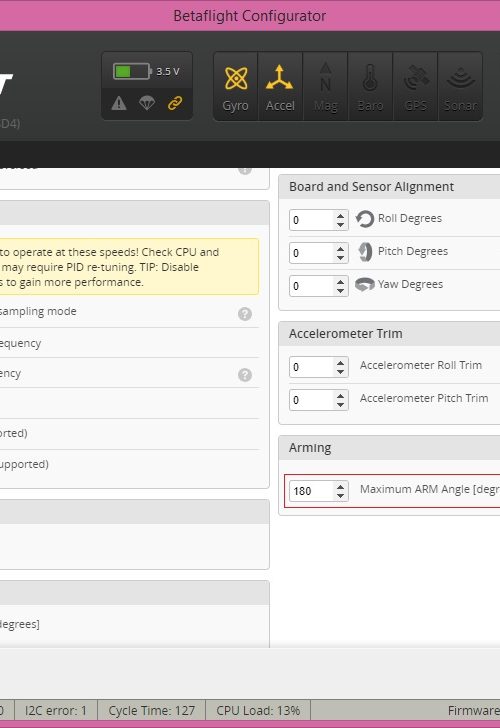Viewport: 500px width, 728px height.
Task: Click the 'Firmware' status bar text
Action: point(474,710)
